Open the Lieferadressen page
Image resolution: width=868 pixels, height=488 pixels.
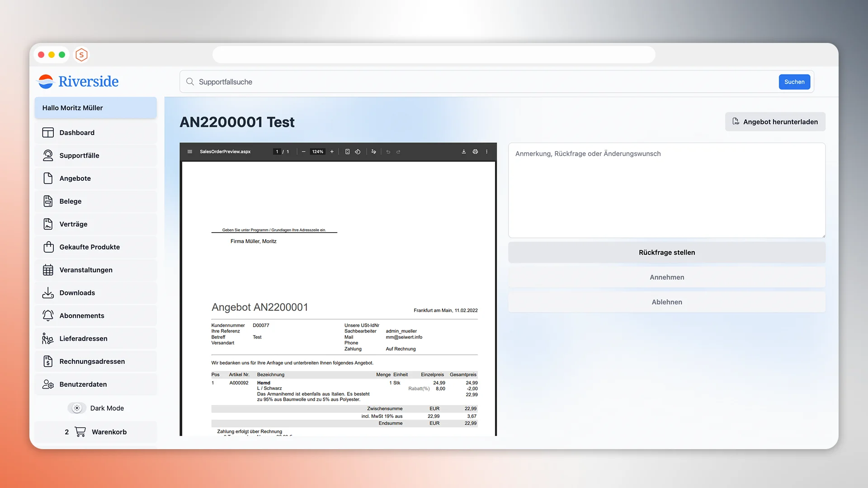click(x=83, y=338)
